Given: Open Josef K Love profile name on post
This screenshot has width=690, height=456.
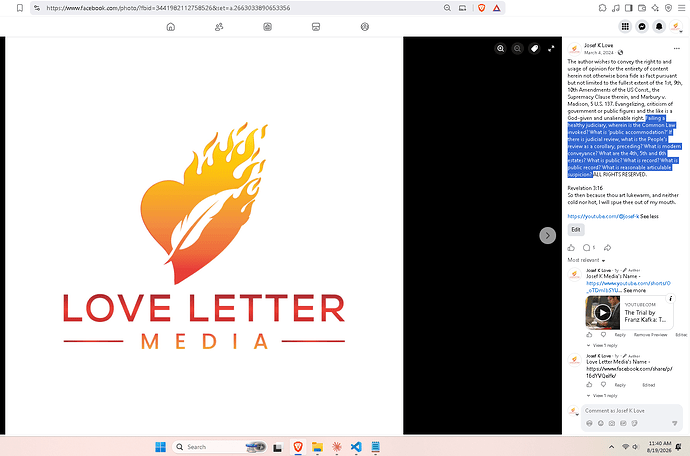Looking at the screenshot, I should pos(598,45).
